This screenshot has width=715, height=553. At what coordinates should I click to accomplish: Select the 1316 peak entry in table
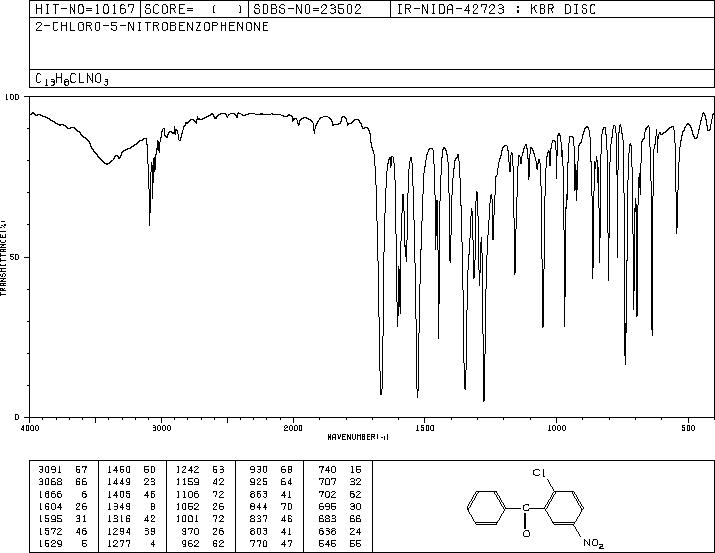coord(131,519)
